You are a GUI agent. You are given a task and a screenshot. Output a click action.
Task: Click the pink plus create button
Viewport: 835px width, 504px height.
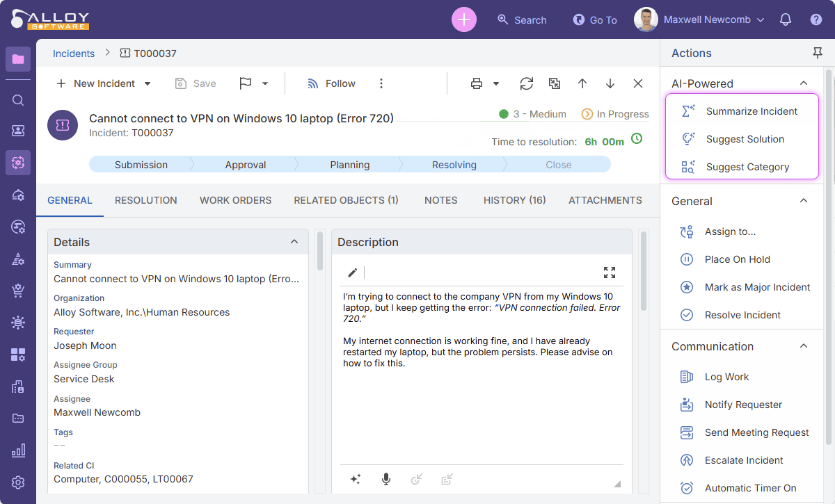(x=464, y=19)
